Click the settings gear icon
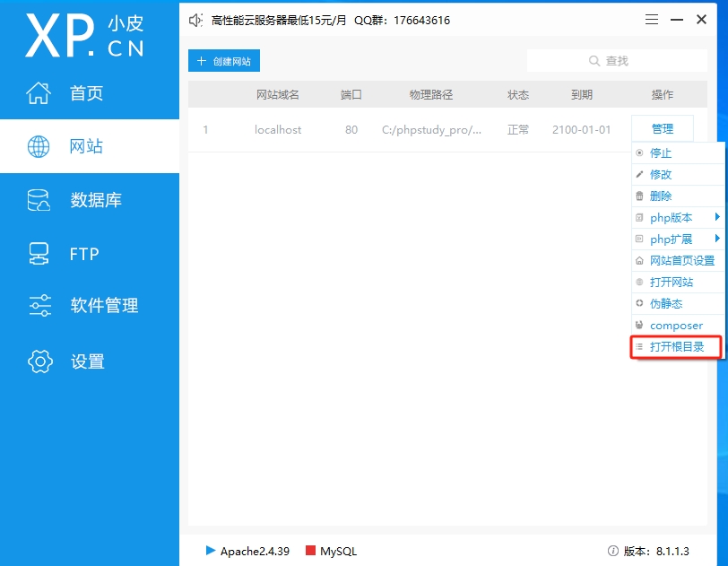 coord(40,361)
